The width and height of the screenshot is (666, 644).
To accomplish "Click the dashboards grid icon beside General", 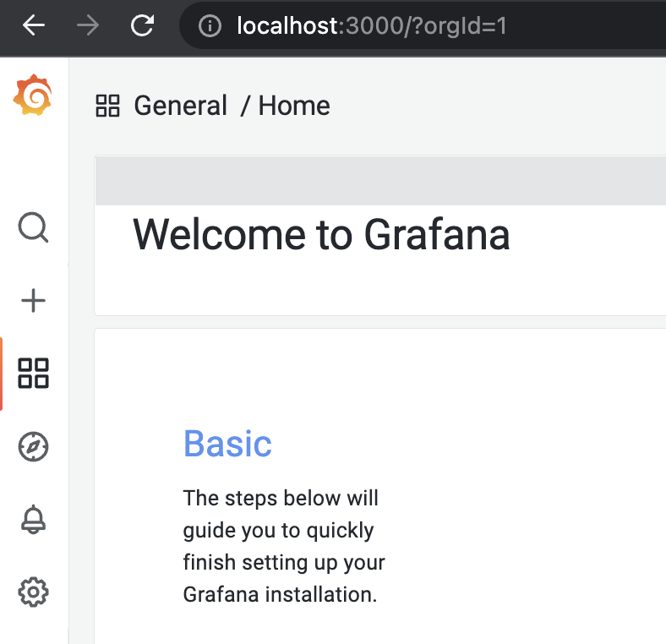I will (x=107, y=106).
